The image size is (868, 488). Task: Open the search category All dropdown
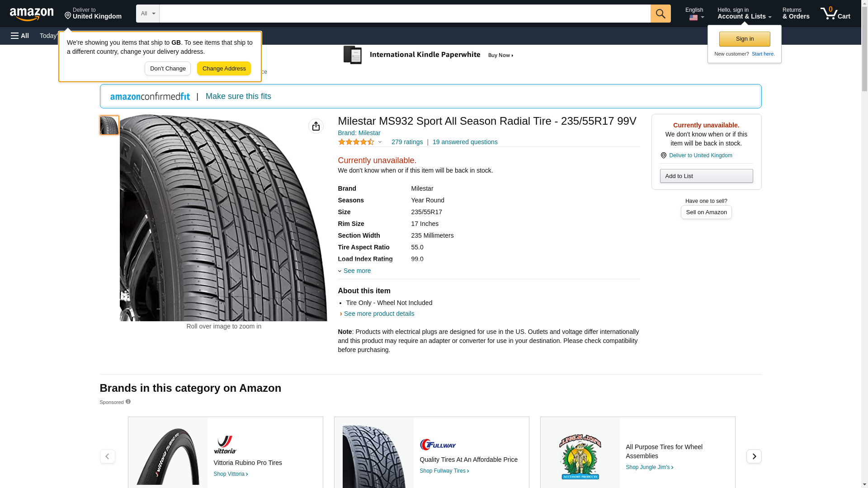pyautogui.click(x=147, y=14)
